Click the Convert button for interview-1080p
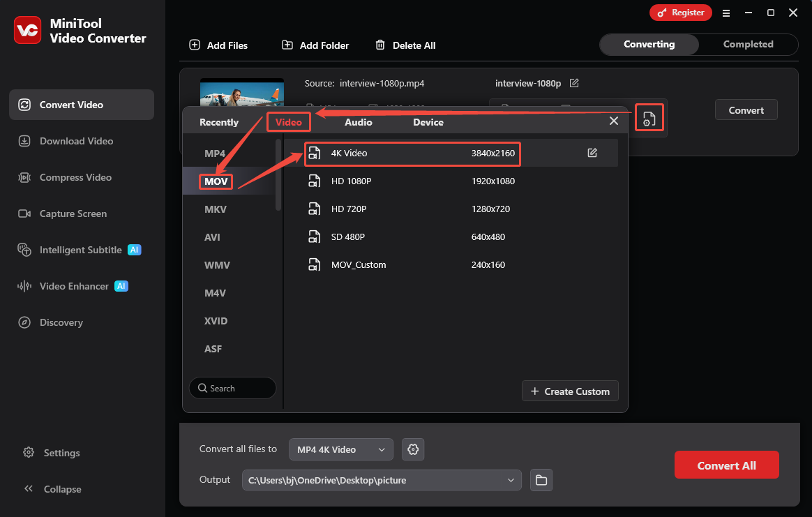 click(746, 110)
